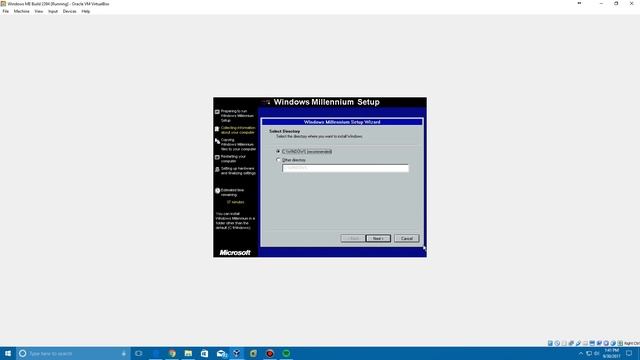This screenshot has width=640, height=360.
Task: Click the directory path text field
Action: [x=345, y=168]
